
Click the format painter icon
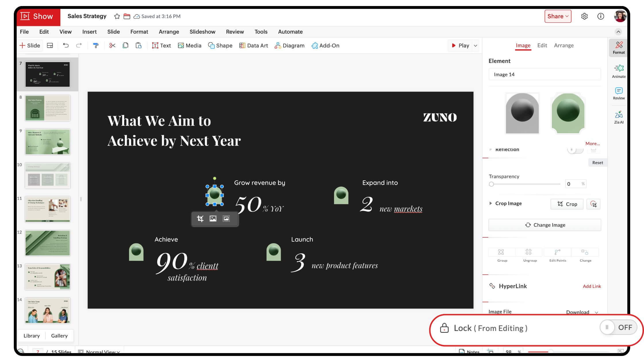tap(96, 45)
